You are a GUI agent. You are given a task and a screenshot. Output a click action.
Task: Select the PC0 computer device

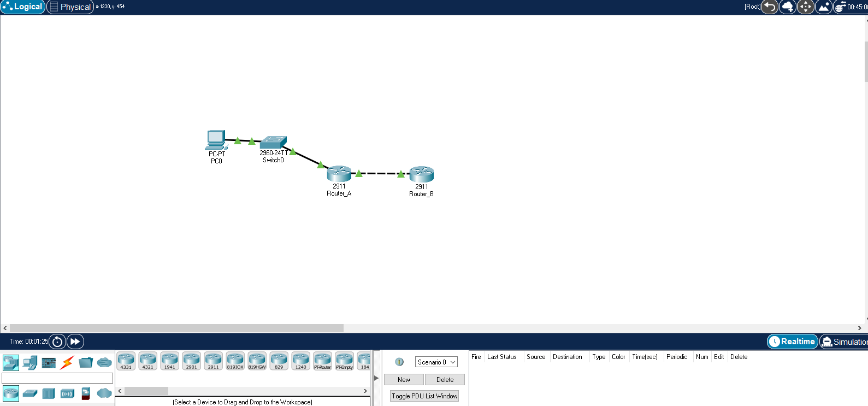tap(216, 140)
